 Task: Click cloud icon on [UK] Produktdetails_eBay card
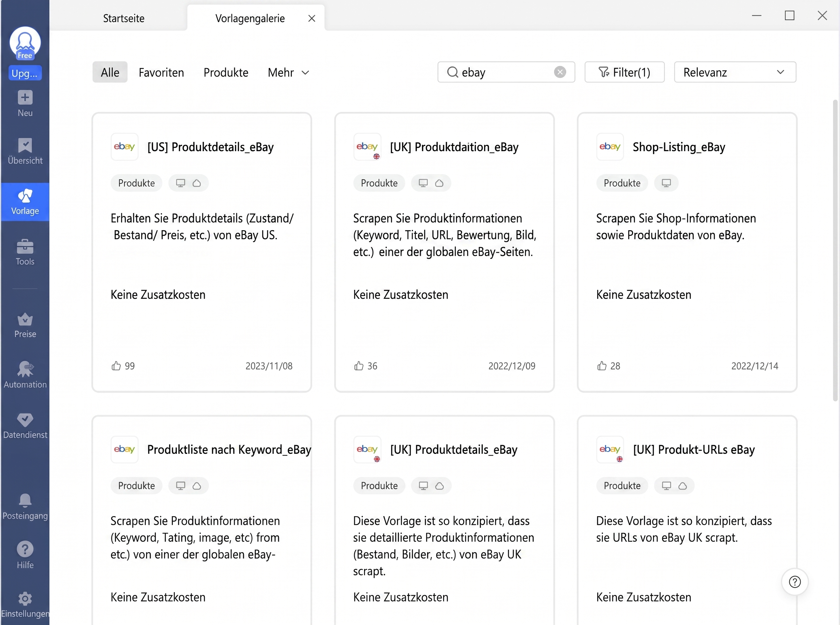click(x=440, y=486)
